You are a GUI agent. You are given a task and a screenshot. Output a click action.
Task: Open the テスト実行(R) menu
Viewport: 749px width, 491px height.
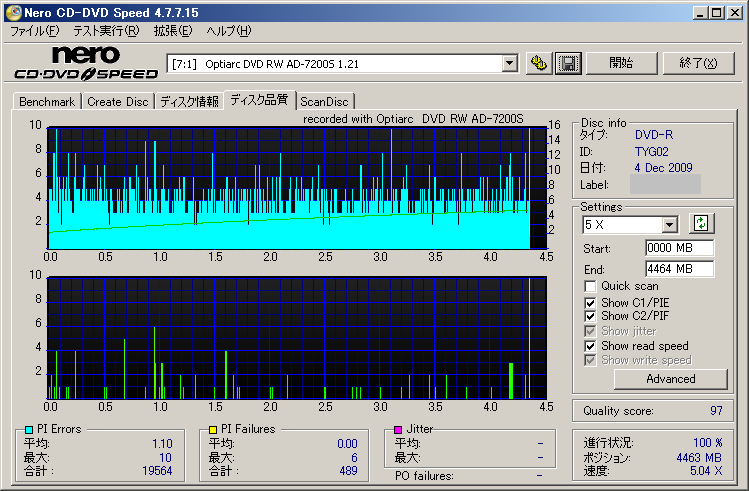[106, 31]
